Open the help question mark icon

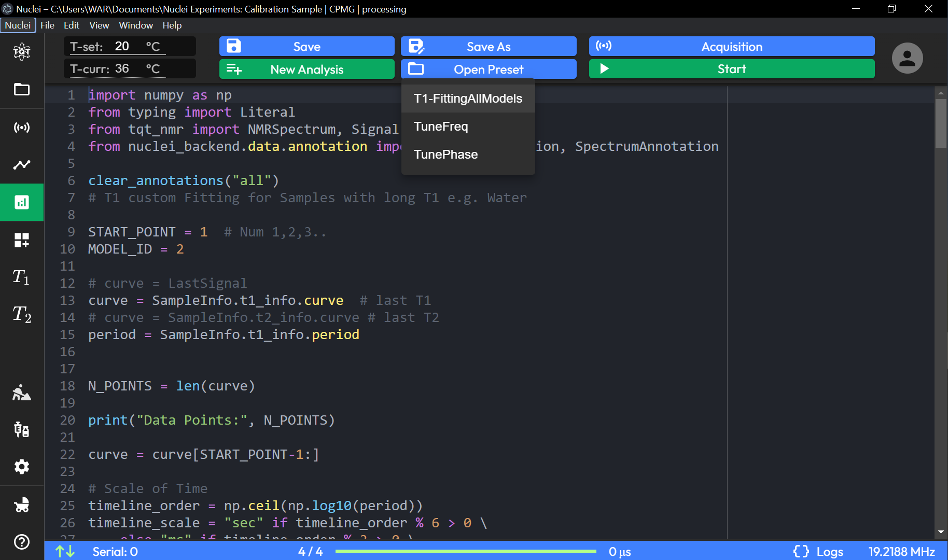22,542
